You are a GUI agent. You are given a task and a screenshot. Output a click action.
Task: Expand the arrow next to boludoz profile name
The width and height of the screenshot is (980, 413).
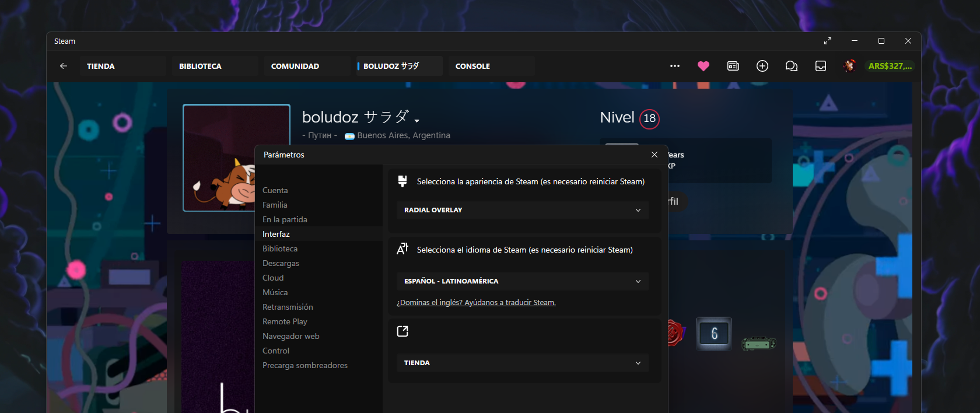click(x=417, y=121)
